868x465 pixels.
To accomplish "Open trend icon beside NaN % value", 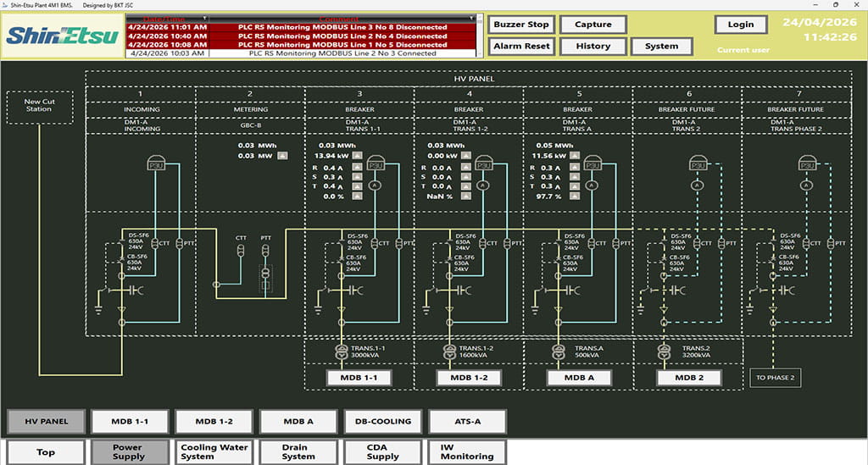I will click(467, 197).
